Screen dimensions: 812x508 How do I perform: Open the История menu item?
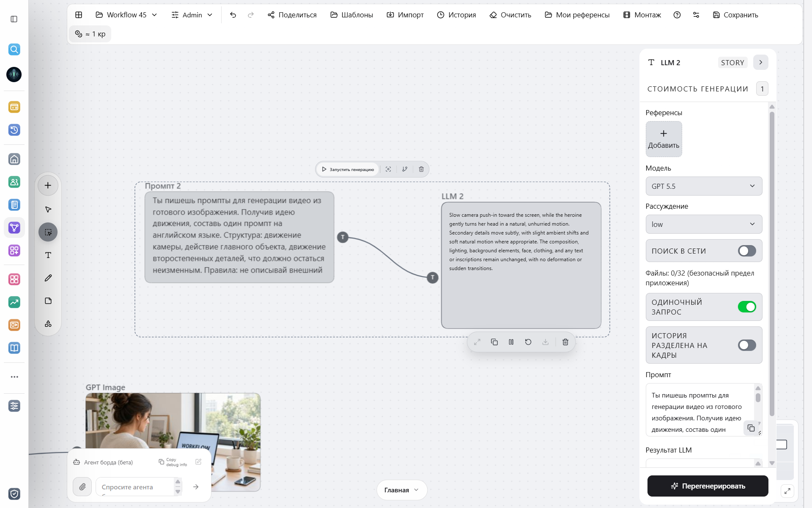pyautogui.click(x=456, y=15)
